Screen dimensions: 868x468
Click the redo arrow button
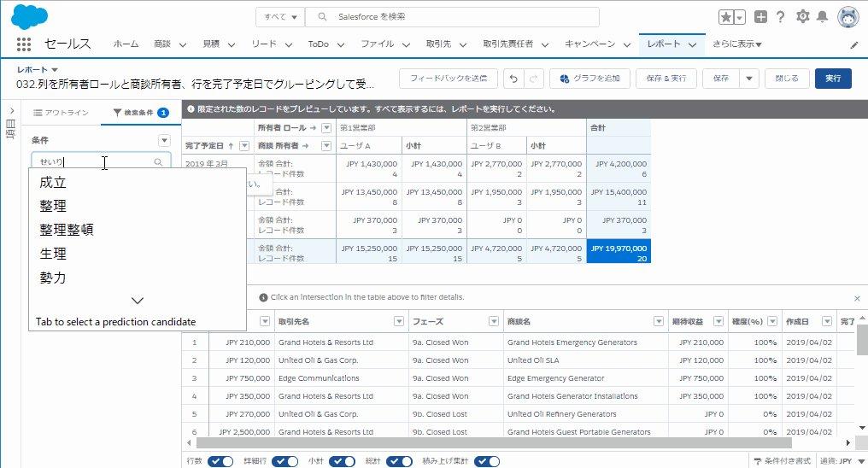pyautogui.click(x=534, y=79)
